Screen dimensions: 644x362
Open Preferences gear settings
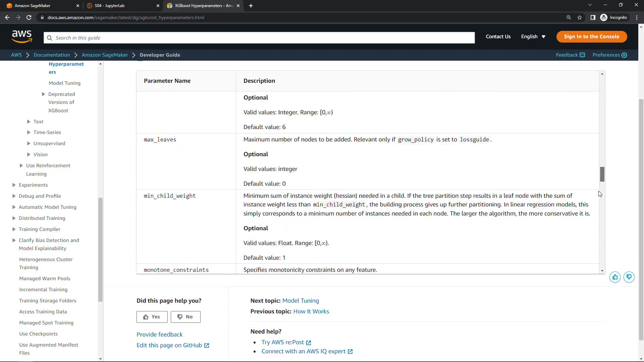(609, 55)
